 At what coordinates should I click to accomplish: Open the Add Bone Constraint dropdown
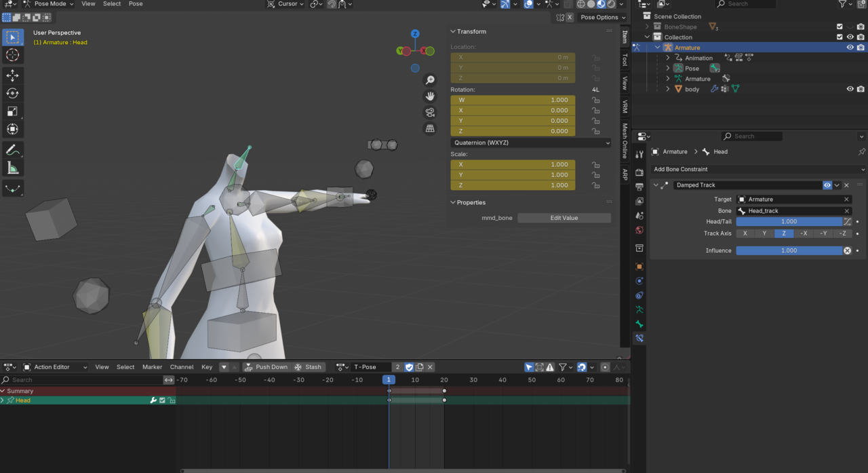click(758, 170)
